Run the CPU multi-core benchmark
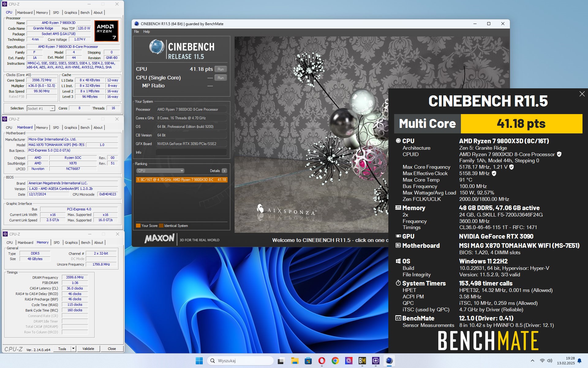This screenshot has height=368, width=588. pyautogui.click(x=221, y=69)
